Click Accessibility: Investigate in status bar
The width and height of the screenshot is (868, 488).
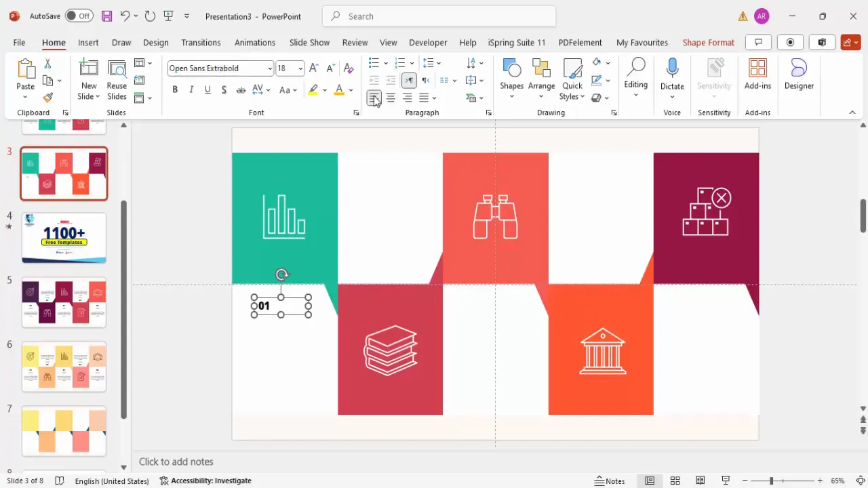[x=205, y=481]
